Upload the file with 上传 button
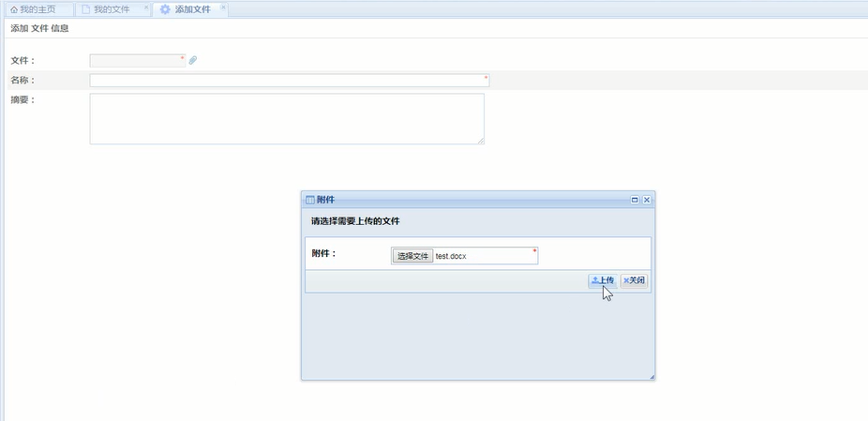868x421 pixels. coord(603,281)
